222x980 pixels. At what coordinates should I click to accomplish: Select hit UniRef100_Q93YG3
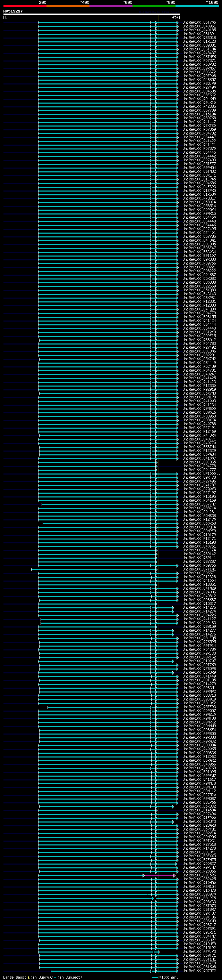[199, 902]
